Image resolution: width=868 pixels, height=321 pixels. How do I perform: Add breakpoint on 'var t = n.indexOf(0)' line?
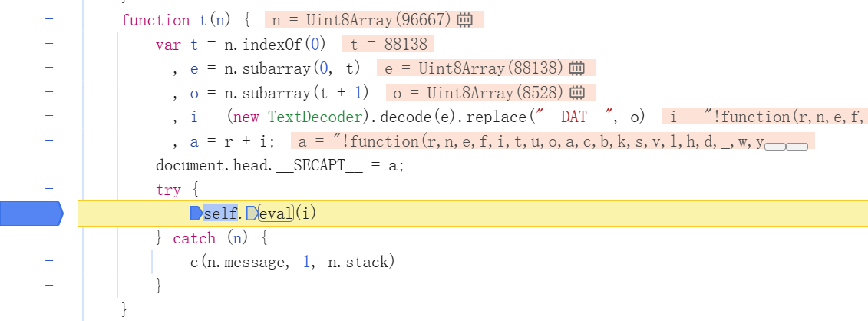pyautogui.click(x=48, y=45)
